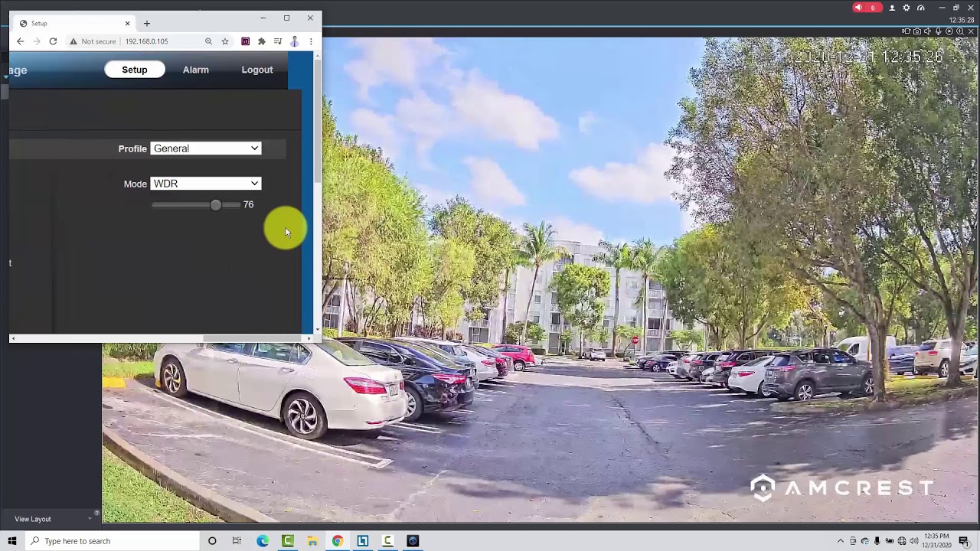Go back in the browser
980x551 pixels.
pos(21,41)
